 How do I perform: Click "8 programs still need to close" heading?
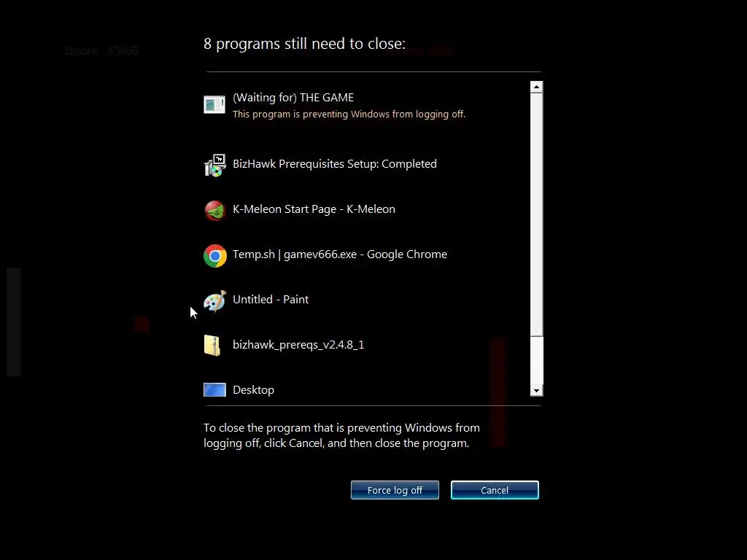pyautogui.click(x=304, y=44)
